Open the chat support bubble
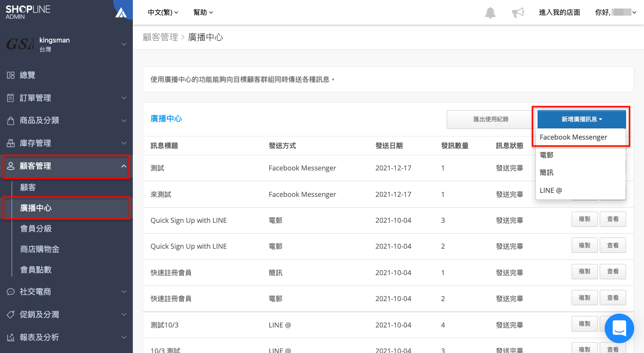The width and height of the screenshot is (644, 353). pyautogui.click(x=619, y=328)
